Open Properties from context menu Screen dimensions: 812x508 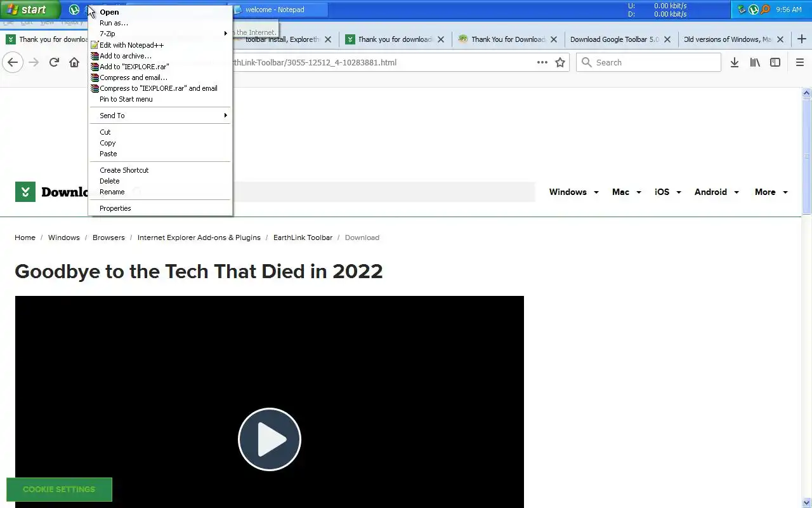tap(160, 208)
